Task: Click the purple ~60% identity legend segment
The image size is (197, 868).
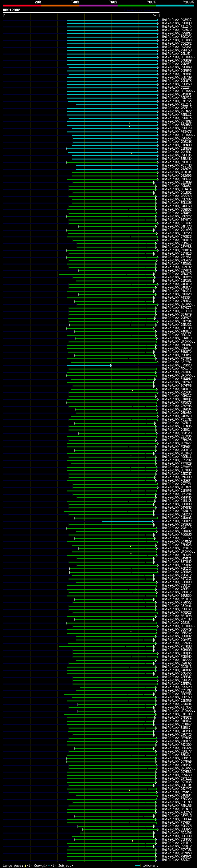Action: coord(99,6)
